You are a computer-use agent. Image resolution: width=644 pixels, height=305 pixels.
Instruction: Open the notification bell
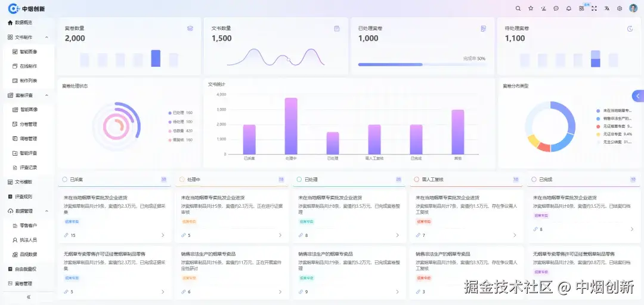[x=569, y=8]
